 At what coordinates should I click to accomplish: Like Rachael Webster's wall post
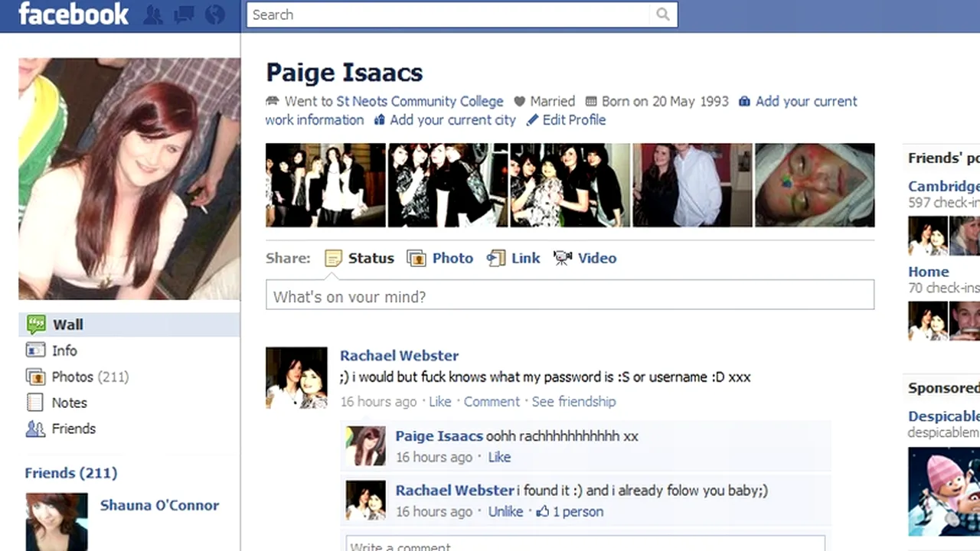[439, 402]
